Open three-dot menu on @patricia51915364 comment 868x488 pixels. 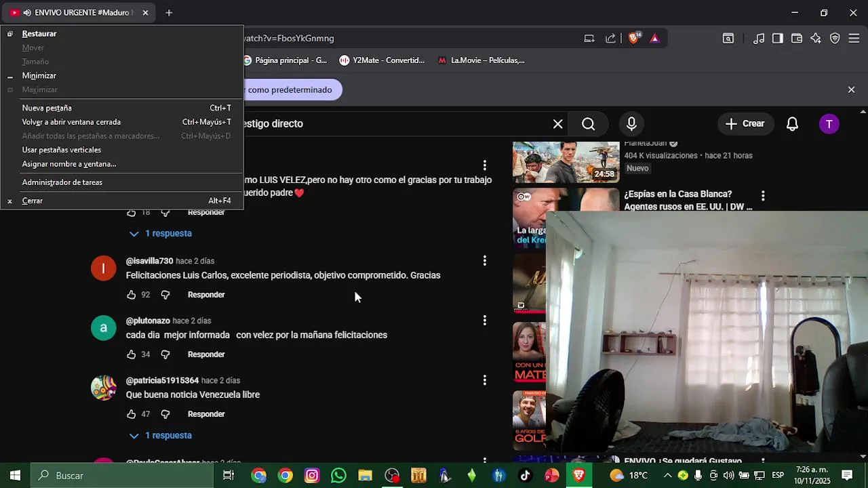click(x=484, y=380)
